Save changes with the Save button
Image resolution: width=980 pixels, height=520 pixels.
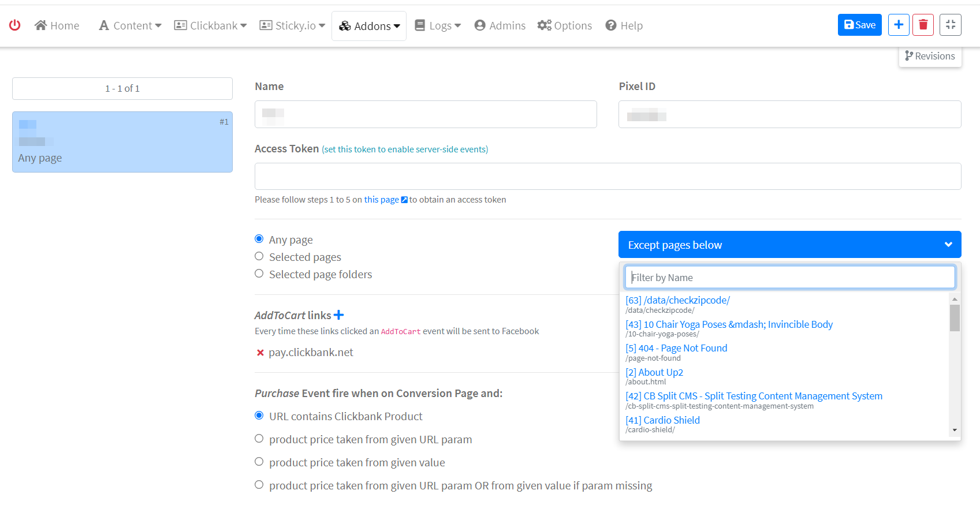[x=859, y=25]
